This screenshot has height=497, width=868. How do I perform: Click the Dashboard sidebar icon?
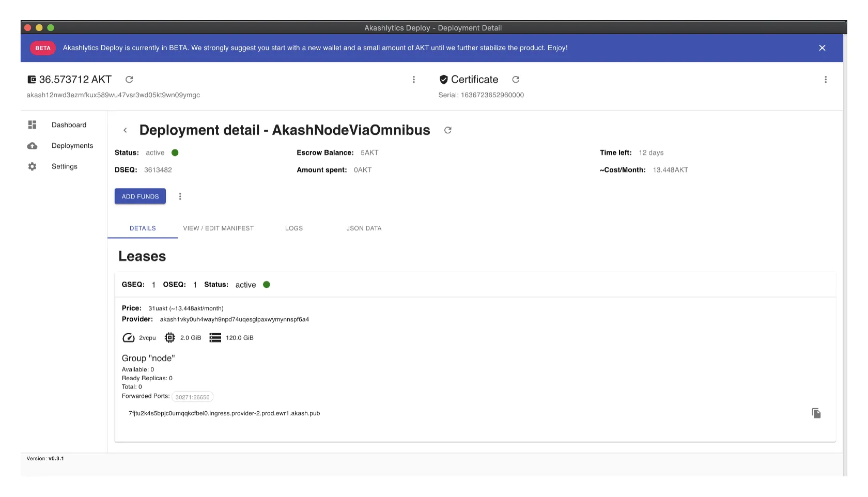(32, 125)
